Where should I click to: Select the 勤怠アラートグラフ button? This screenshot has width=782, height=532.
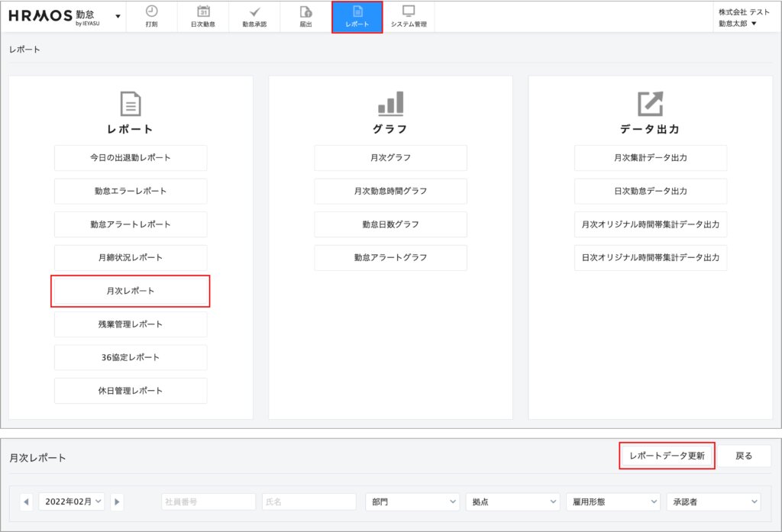click(x=390, y=258)
